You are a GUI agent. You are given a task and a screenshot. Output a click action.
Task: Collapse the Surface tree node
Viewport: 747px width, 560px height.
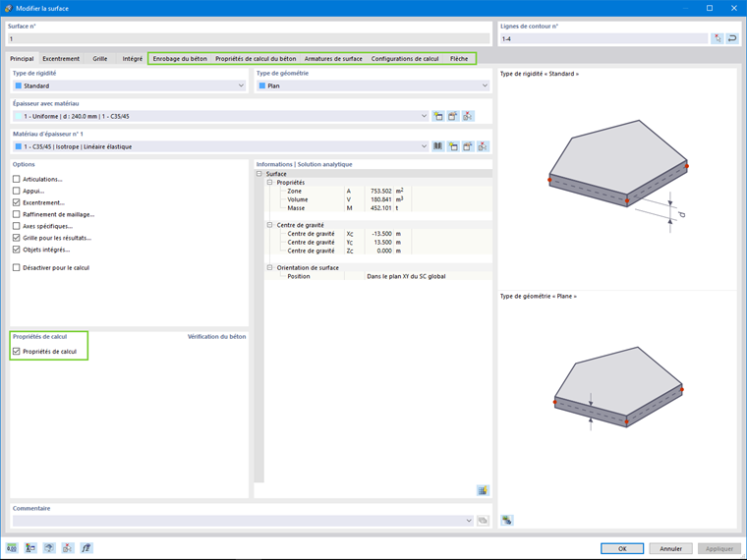[x=259, y=174]
